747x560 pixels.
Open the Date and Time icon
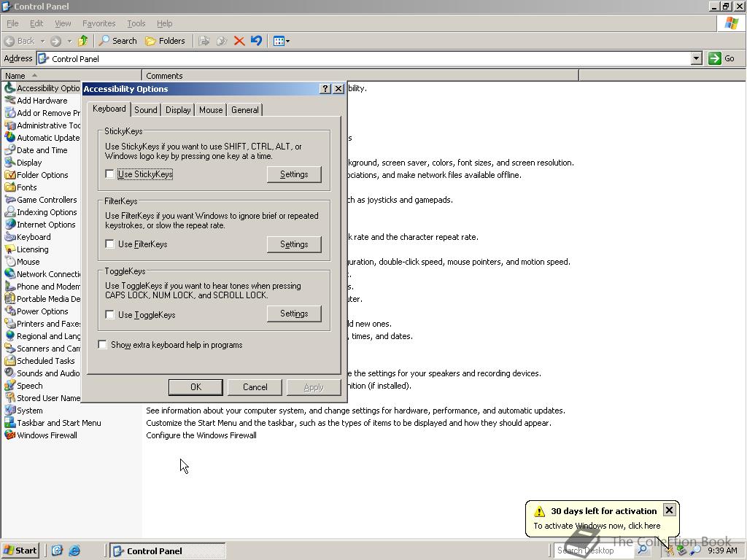(x=10, y=150)
